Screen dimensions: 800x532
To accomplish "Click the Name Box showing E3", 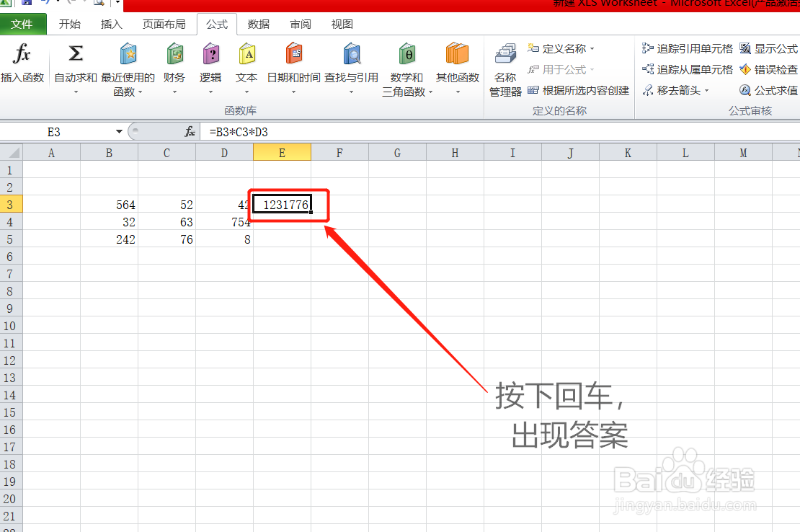I will coord(55,132).
